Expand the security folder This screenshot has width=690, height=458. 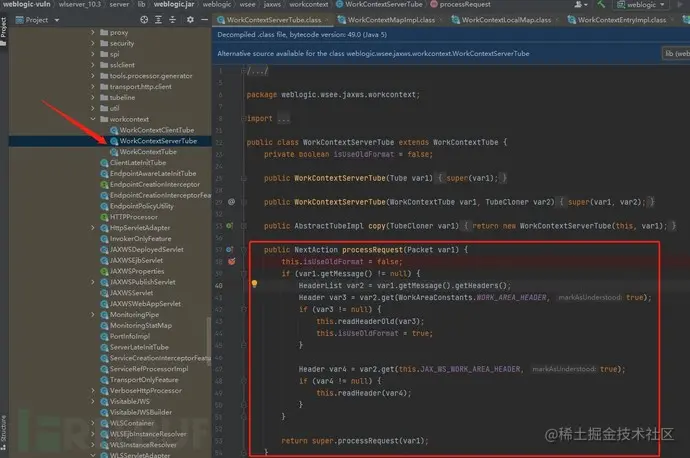point(92,43)
